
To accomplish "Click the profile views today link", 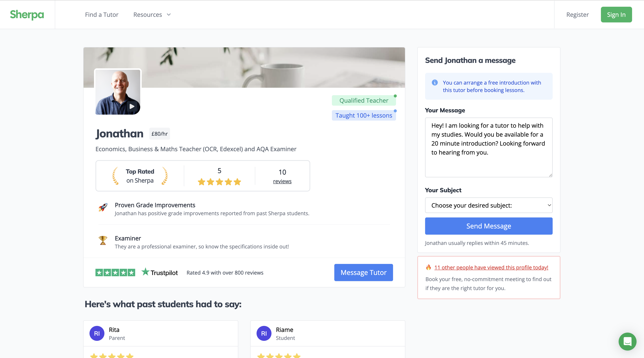I will click(x=491, y=267).
